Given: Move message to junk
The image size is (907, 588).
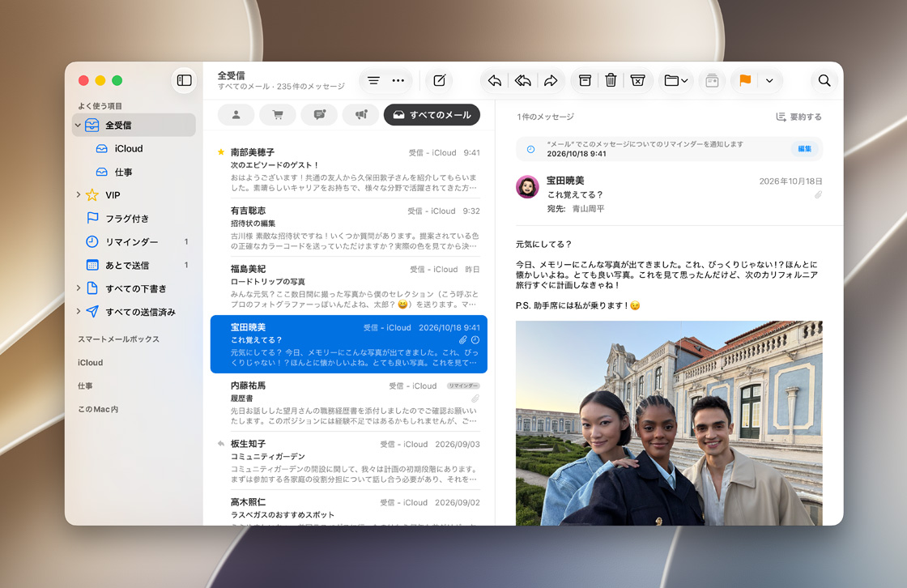Looking at the screenshot, I should pos(637,80).
